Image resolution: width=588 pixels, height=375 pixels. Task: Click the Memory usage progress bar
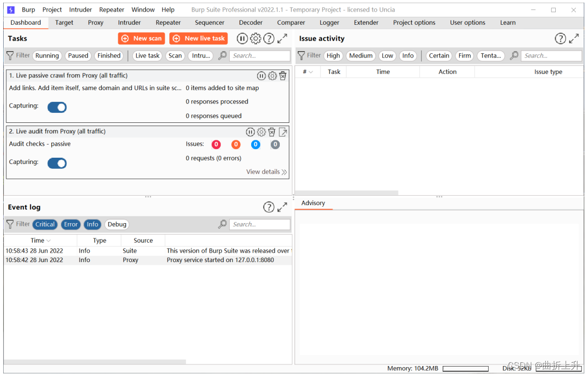[466, 369]
